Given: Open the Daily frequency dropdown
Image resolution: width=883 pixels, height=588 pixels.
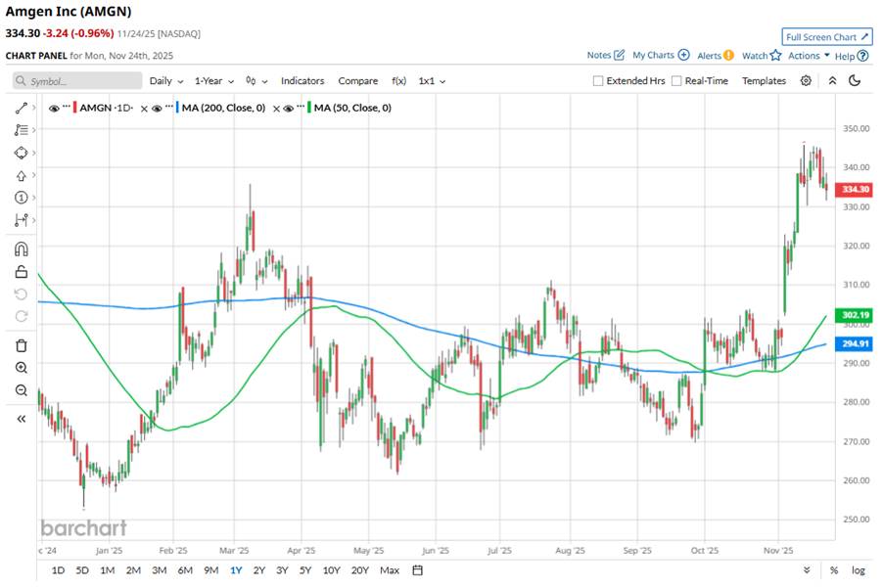Looking at the screenshot, I should [164, 81].
